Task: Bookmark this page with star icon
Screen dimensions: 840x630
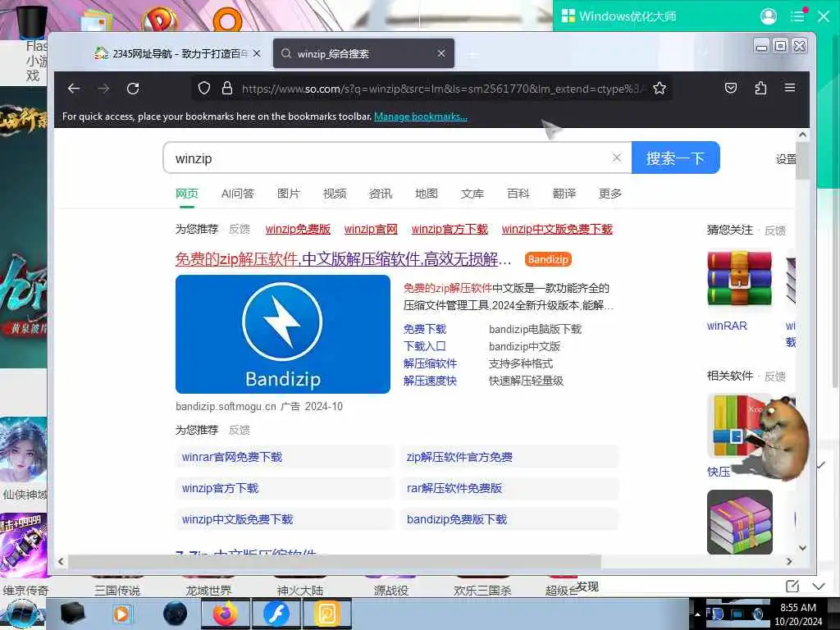Action: click(660, 89)
